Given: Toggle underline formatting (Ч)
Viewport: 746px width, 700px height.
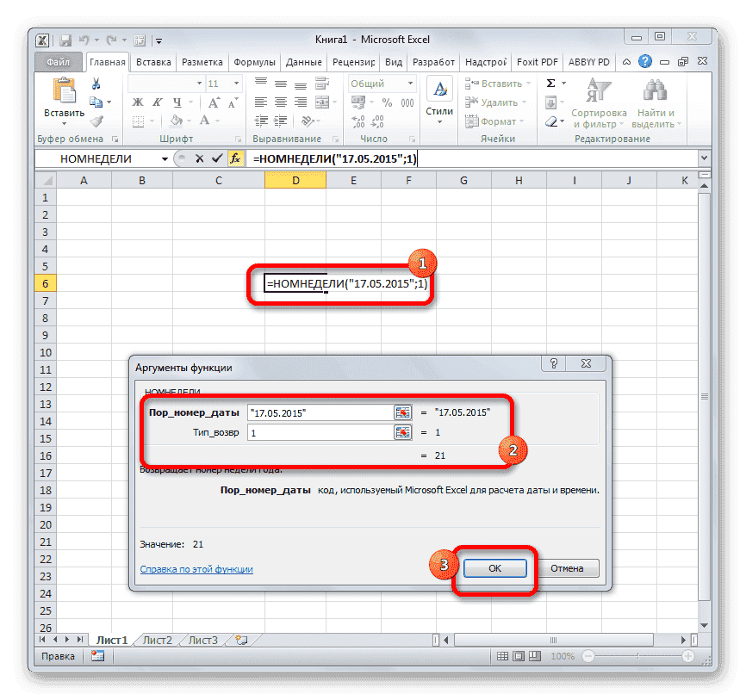Looking at the screenshot, I should [177, 102].
